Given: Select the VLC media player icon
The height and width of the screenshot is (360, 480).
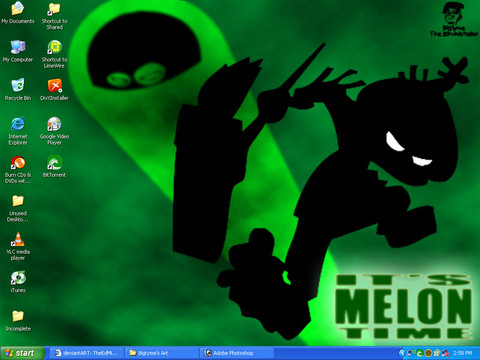Looking at the screenshot, I should 18,246.
